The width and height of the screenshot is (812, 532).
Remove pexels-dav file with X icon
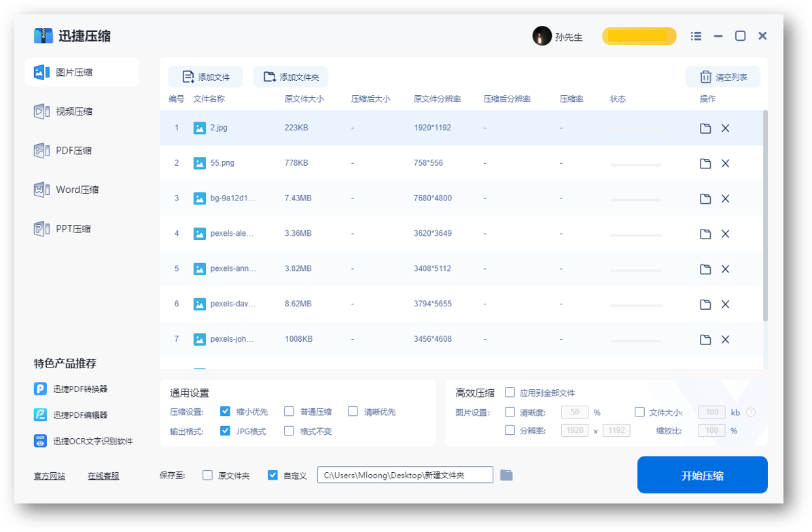(x=726, y=304)
